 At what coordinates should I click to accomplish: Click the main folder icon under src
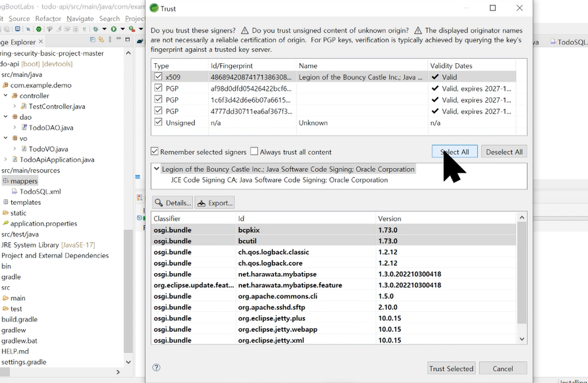[x=5, y=298]
